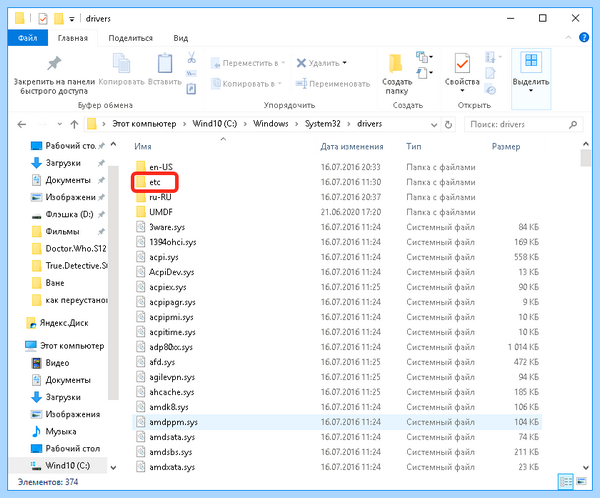This screenshot has height=498, width=600.
Task: Sort by the Дата изменения column header
Action: [352, 147]
